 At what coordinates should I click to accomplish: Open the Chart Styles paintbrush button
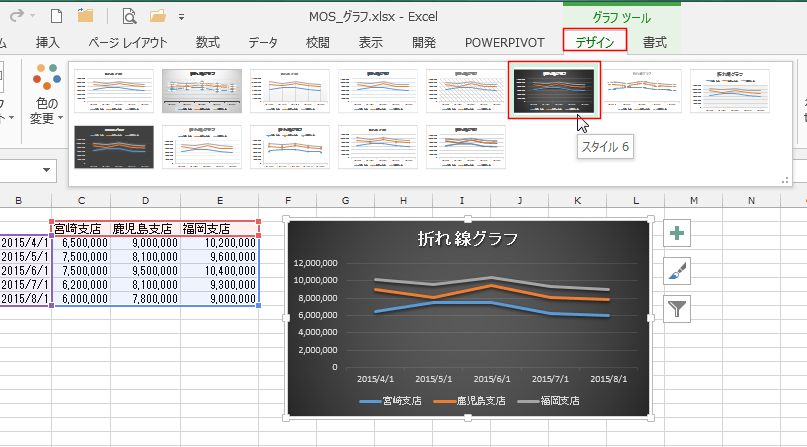(x=677, y=270)
